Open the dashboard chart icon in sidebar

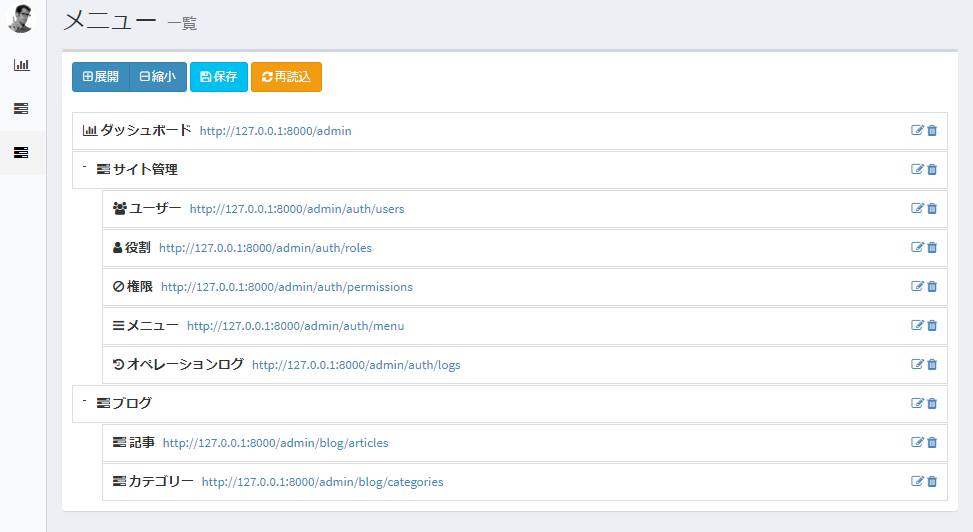tap(21, 65)
